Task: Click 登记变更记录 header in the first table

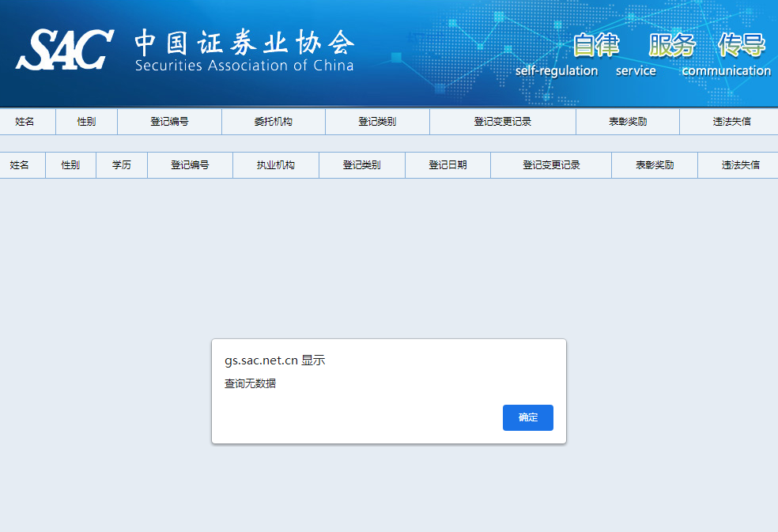Action: pos(503,122)
